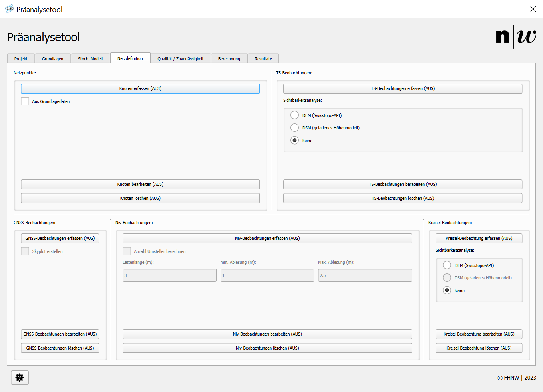Click Kreisel-Beobachtung löschen (AUS) button
This screenshot has width=543, height=392.
coord(479,348)
